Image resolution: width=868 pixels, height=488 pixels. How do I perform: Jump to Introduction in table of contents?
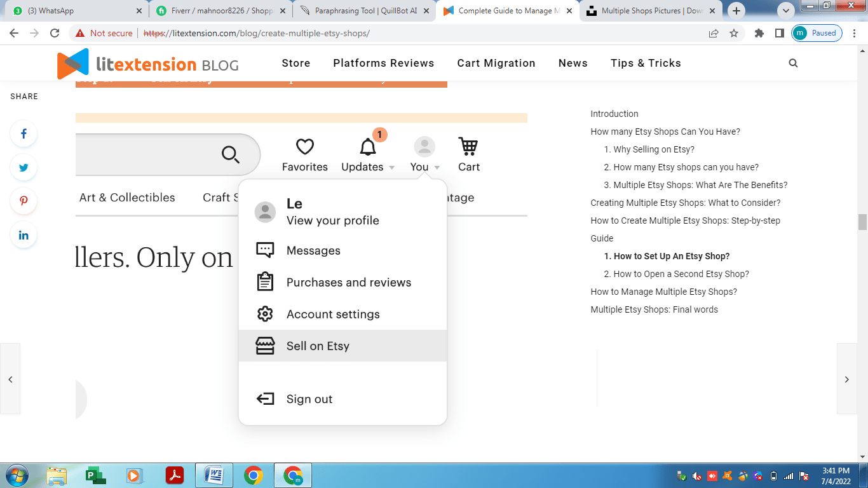[x=614, y=114]
